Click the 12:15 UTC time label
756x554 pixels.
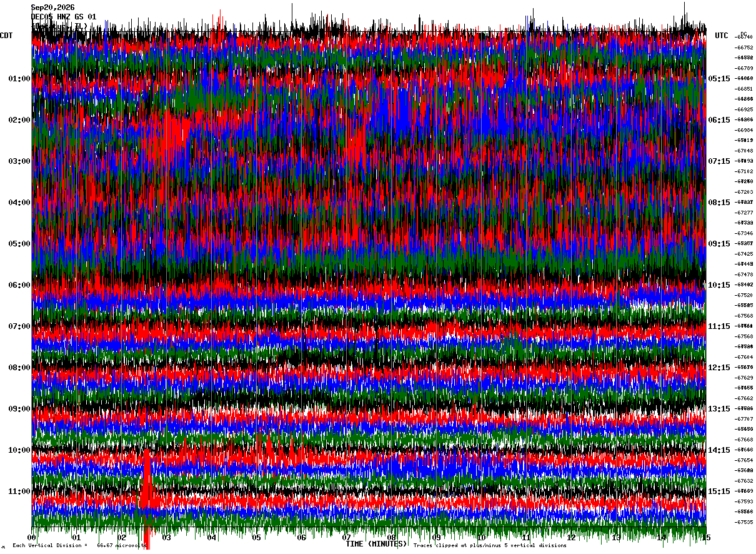(719, 368)
